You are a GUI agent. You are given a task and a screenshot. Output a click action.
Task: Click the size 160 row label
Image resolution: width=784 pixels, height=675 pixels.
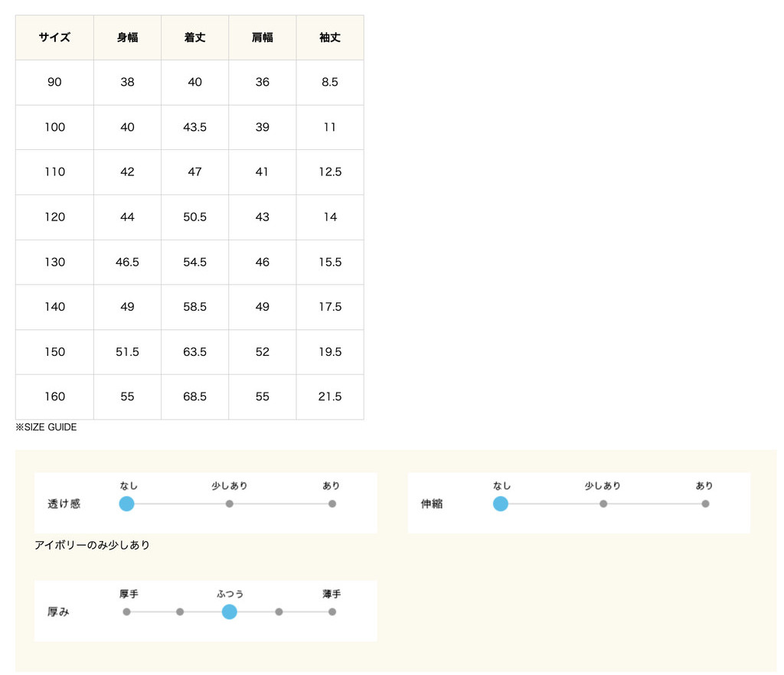tap(54, 396)
